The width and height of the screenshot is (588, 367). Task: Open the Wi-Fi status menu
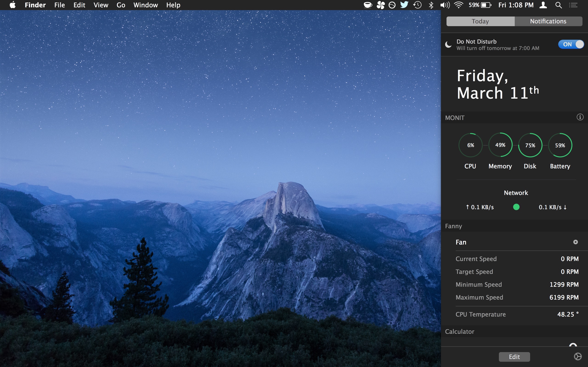[x=458, y=5]
